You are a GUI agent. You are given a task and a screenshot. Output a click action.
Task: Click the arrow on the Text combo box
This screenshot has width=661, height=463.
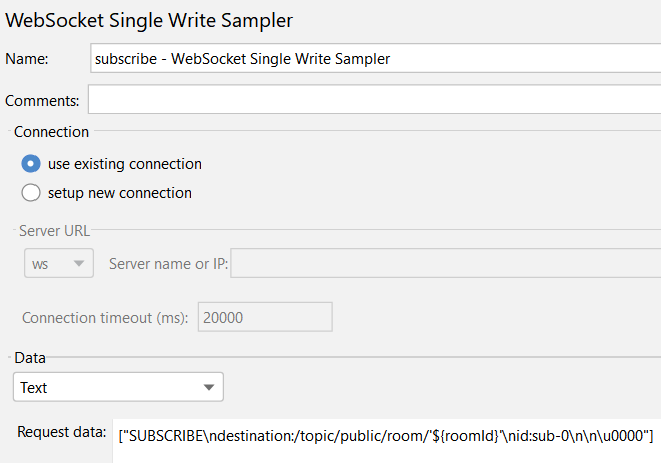pos(208,387)
